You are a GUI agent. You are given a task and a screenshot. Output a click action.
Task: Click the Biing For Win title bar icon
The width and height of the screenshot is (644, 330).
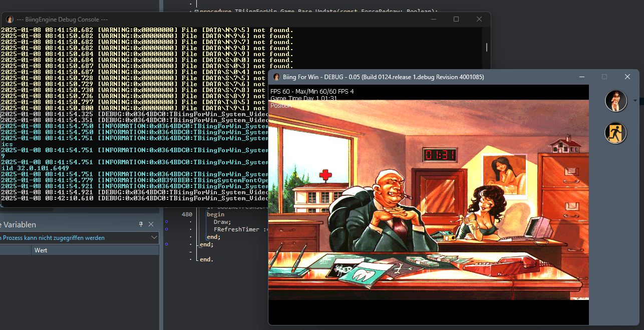pyautogui.click(x=276, y=77)
